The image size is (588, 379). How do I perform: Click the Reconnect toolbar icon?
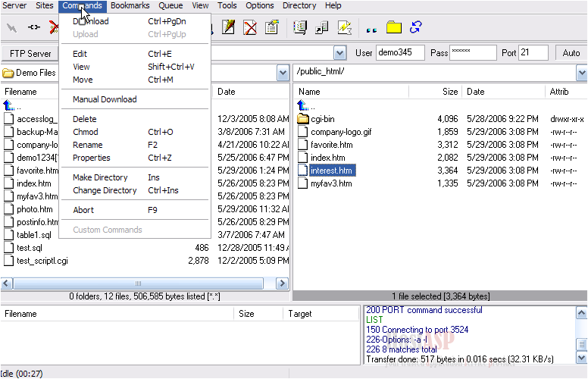(34, 27)
